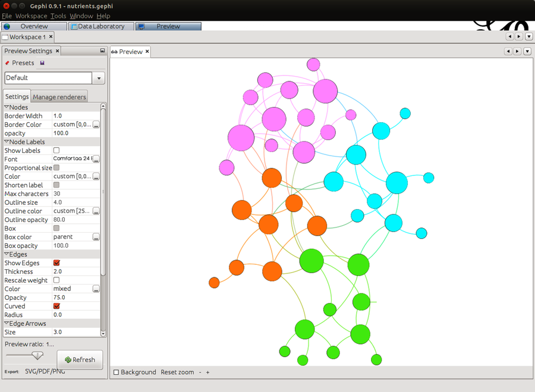Click the Max characters value 30

click(x=75, y=194)
